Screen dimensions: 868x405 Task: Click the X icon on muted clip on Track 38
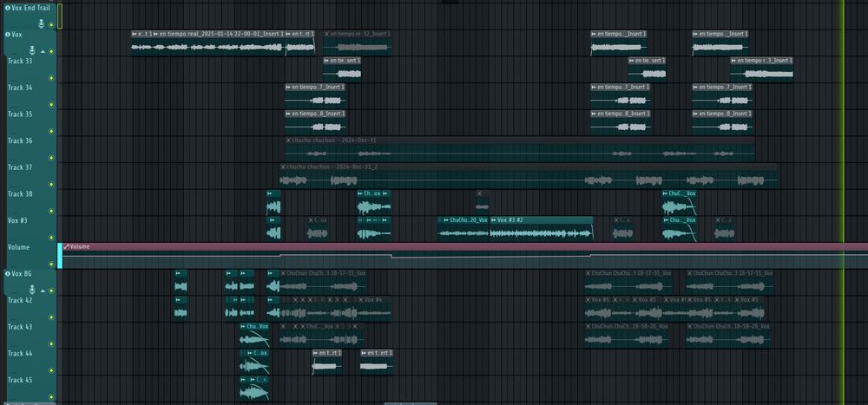479,193
